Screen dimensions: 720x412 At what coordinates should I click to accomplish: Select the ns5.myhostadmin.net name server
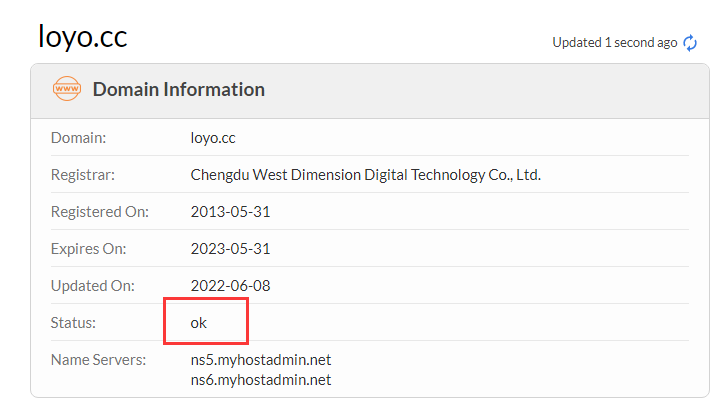click(260, 360)
